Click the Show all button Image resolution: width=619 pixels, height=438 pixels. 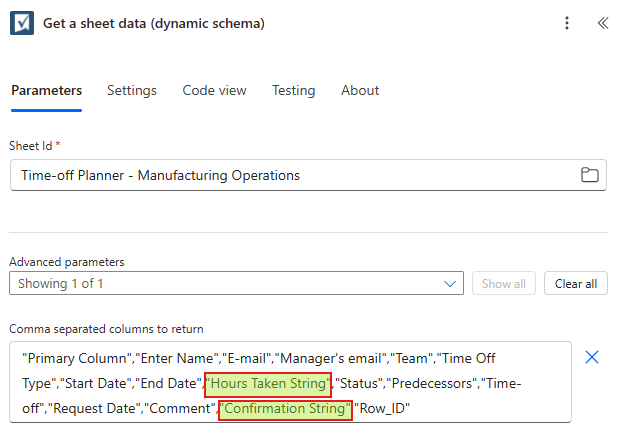pos(504,283)
